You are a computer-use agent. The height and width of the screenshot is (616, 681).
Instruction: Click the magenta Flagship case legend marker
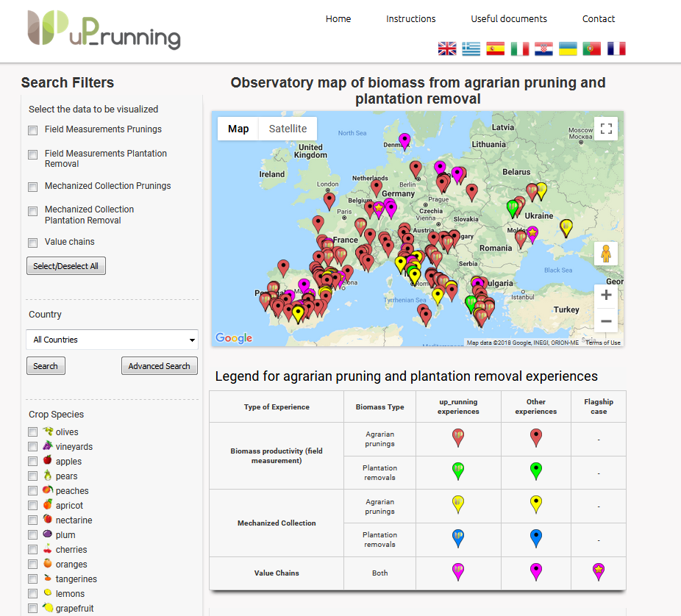click(x=599, y=572)
